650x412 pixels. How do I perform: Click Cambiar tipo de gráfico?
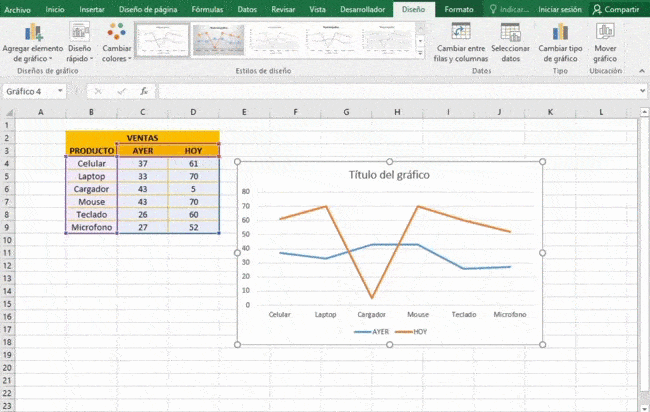coord(560,42)
